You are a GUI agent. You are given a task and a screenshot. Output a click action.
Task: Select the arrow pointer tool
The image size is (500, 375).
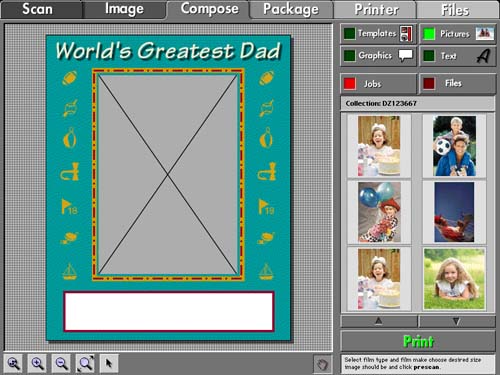coord(109,363)
